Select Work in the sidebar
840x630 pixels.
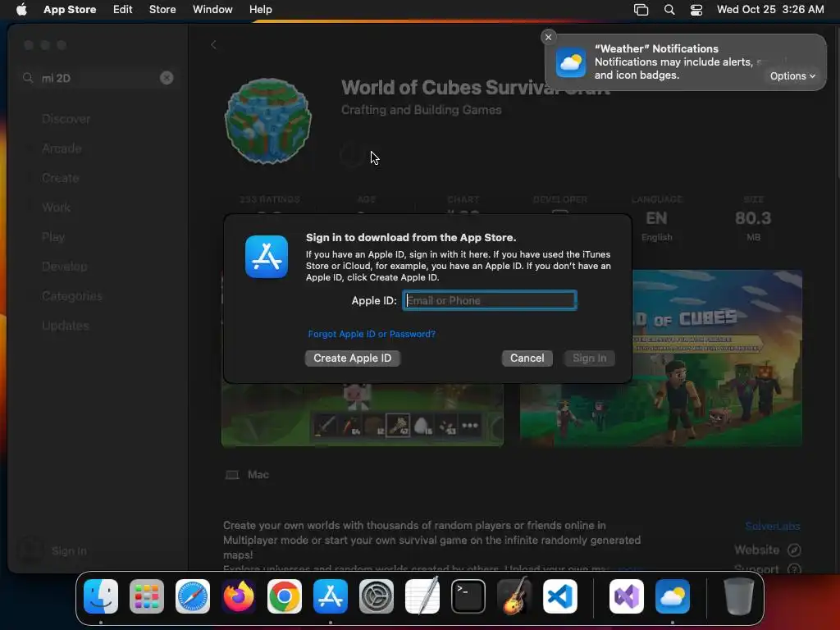pyautogui.click(x=57, y=208)
